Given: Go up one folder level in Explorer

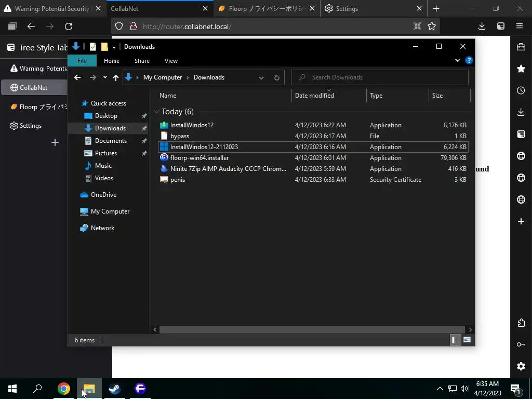Looking at the screenshot, I should pos(116,77).
